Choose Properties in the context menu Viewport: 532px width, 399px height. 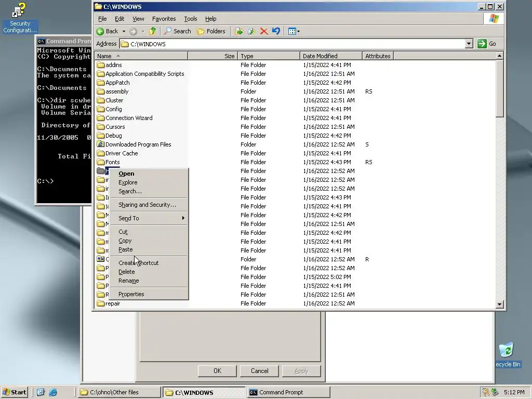pos(149,294)
